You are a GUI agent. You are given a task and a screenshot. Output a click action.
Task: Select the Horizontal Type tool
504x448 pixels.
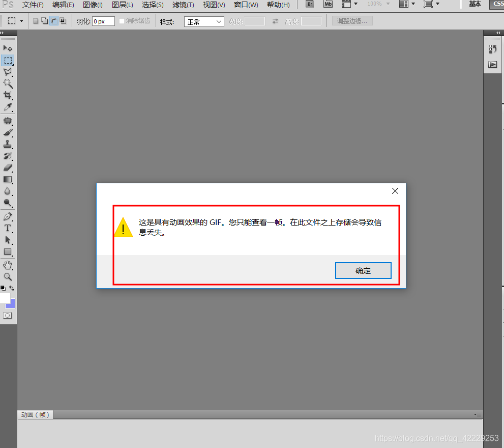[x=8, y=229]
